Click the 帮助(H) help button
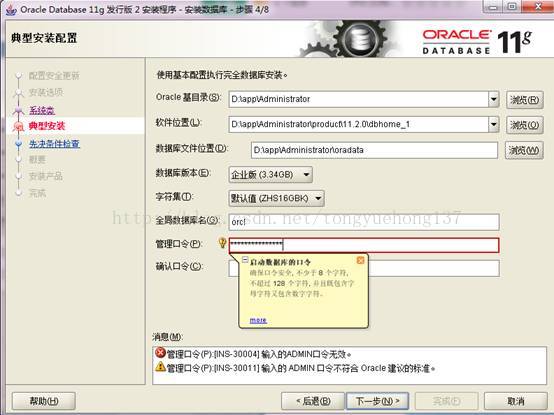 point(44,401)
